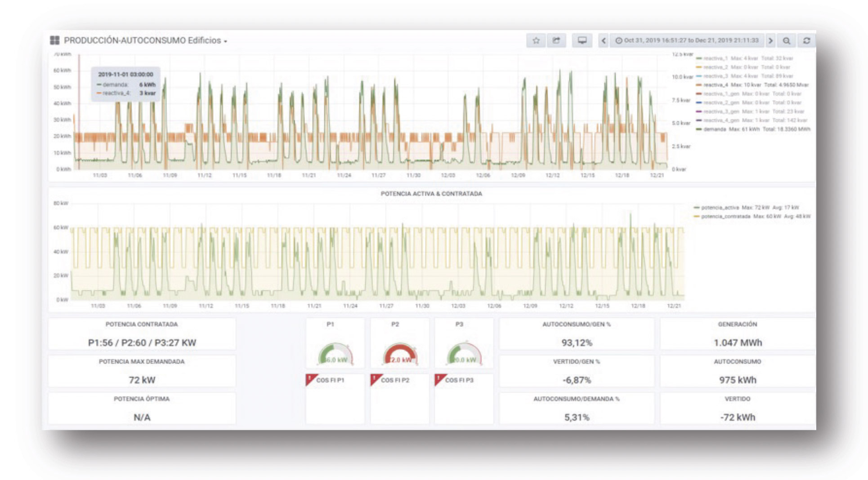Click the potencia_contratada legend color line

[x=697, y=217]
